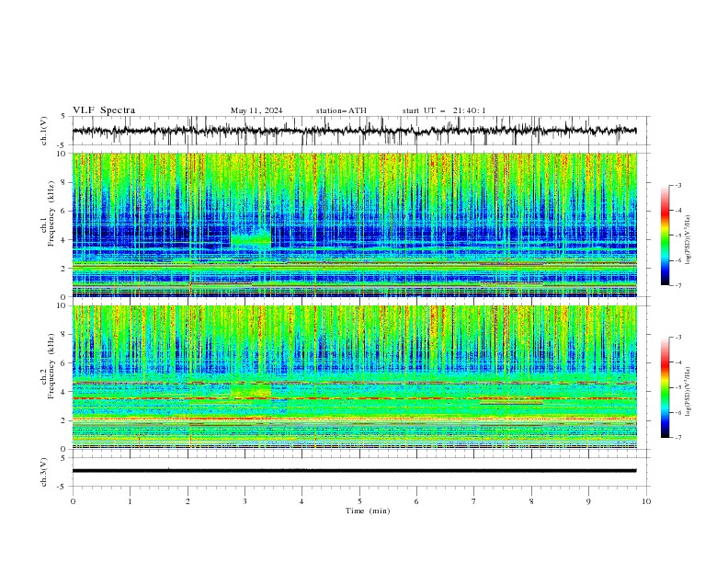Select the "ch.1(V)" axis label

click(x=44, y=131)
